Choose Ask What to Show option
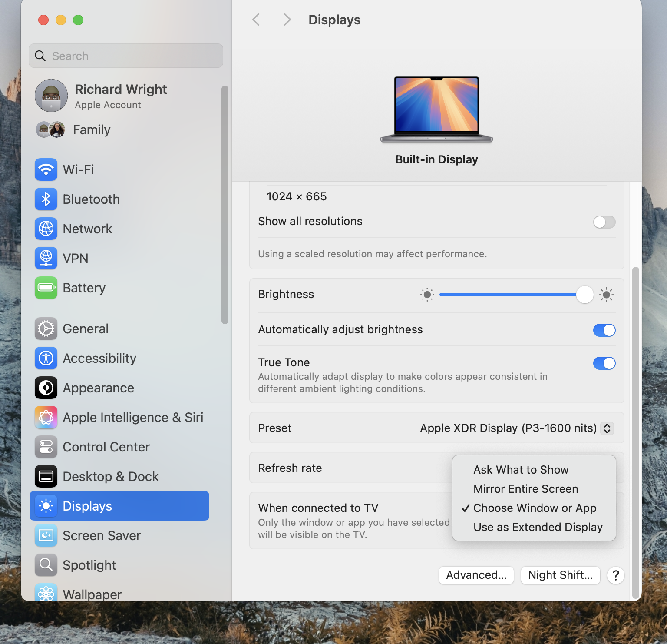The height and width of the screenshot is (644, 667). (x=521, y=470)
